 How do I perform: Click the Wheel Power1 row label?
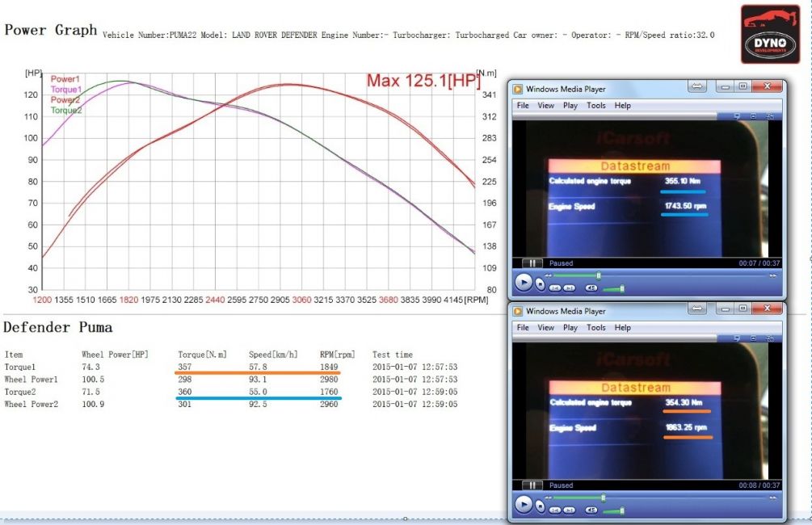pos(31,380)
